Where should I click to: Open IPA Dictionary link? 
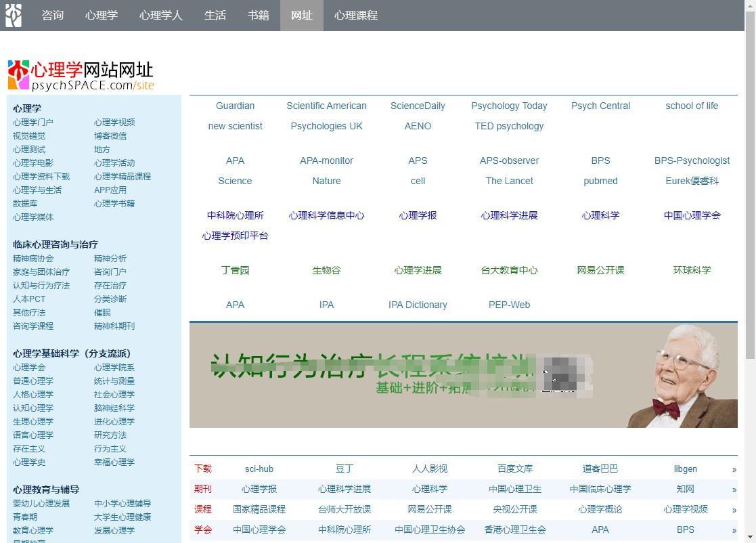coord(418,305)
